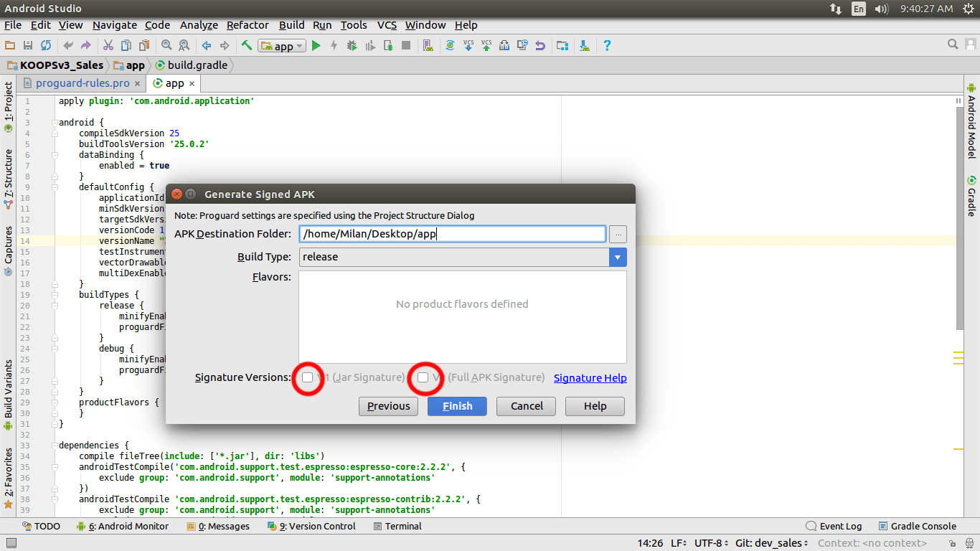Sync project with Gradle files icon
Viewport: 980px width, 551px height.
(450, 44)
